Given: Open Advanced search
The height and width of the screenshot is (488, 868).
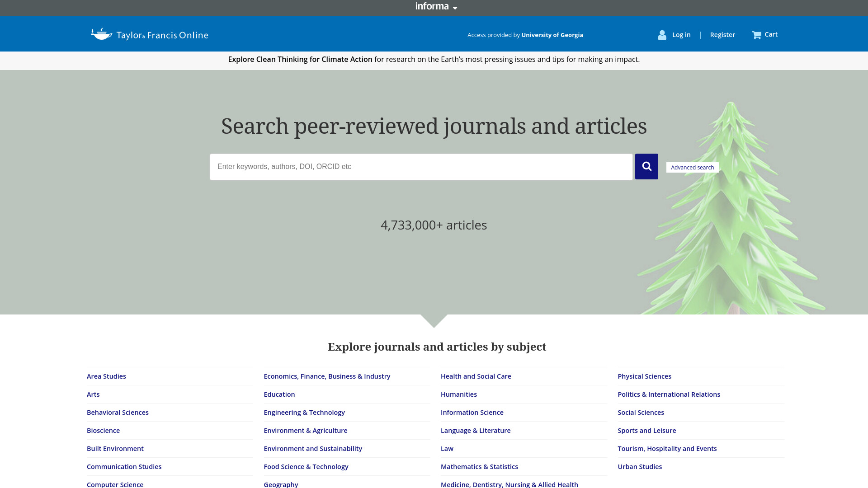Looking at the screenshot, I should pyautogui.click(x=692, y=167).
